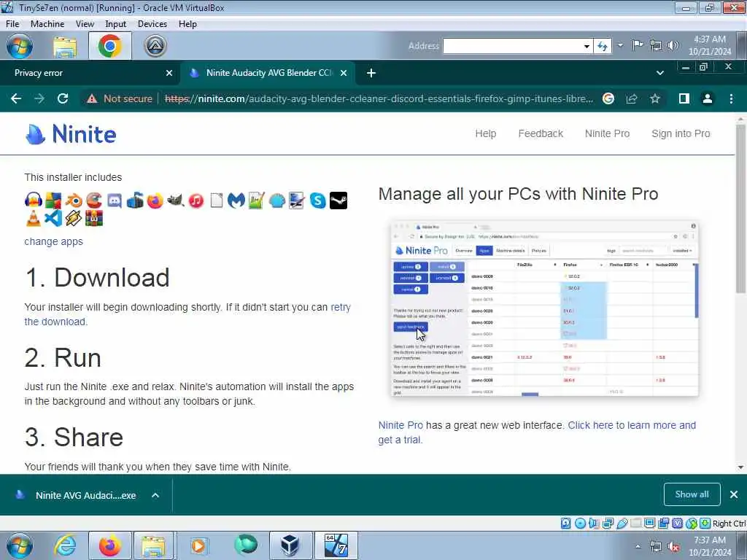This screenshot has height=560, width=747.
Task: Click the VirtualBox cube icon in taskbar
Action: click(x=290, y=545)
